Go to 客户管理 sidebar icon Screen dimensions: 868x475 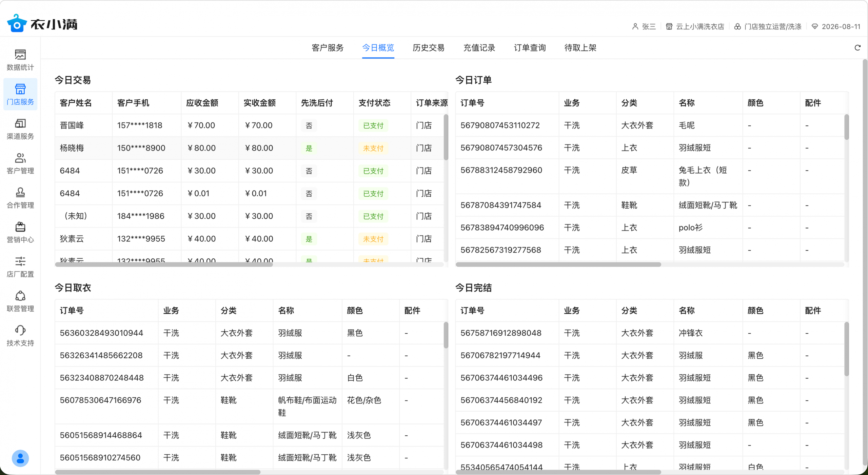coord(20,158)
